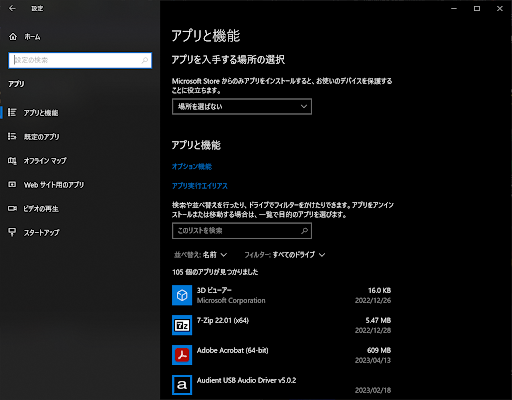
Task: Open ビデオの再生 settings page
Action: [41, 209]
